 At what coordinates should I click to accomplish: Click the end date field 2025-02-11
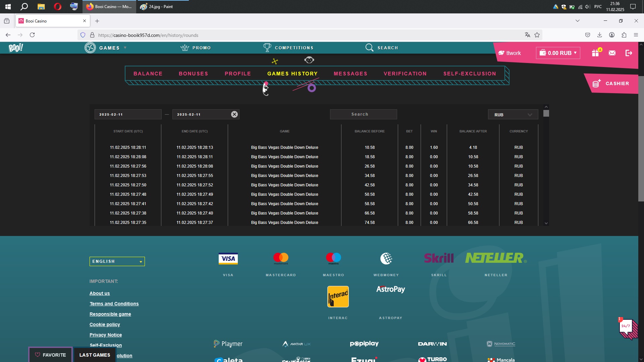point(206,114)
